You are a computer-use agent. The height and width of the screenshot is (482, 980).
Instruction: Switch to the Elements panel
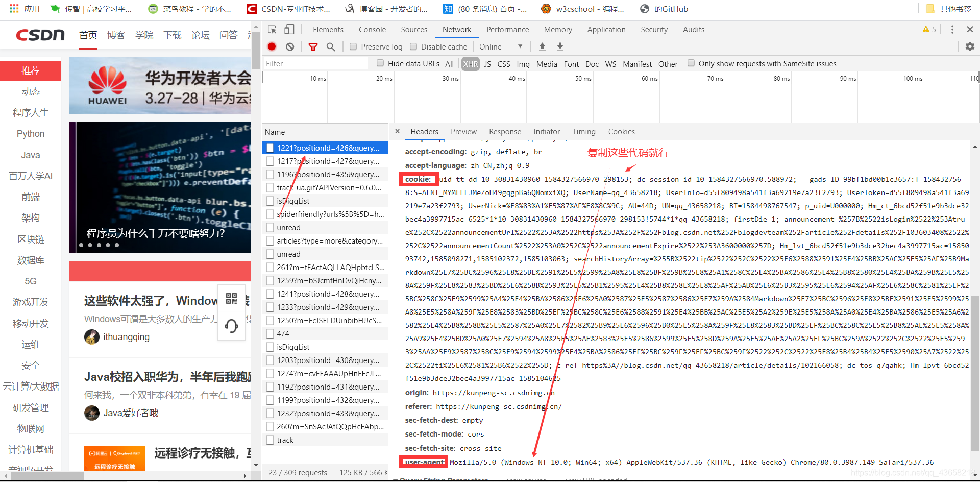tap(328, 30)
